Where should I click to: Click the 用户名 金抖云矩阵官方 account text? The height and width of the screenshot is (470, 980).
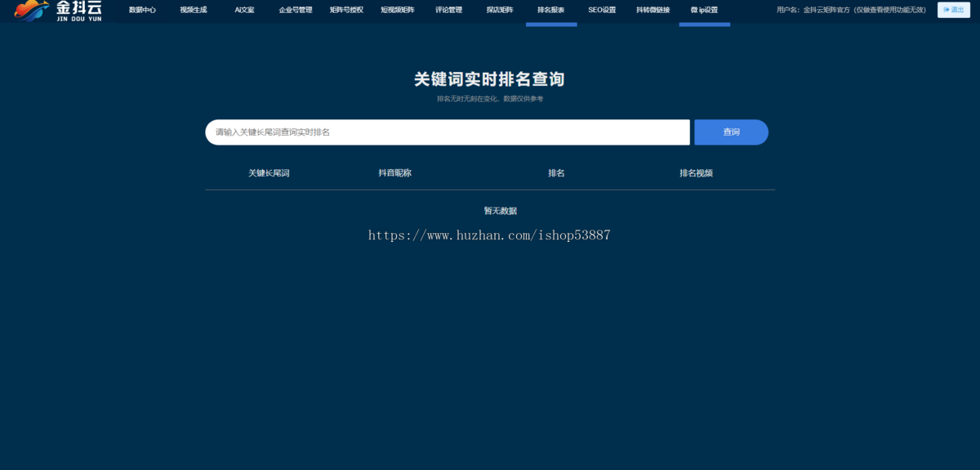click(851, 10)
